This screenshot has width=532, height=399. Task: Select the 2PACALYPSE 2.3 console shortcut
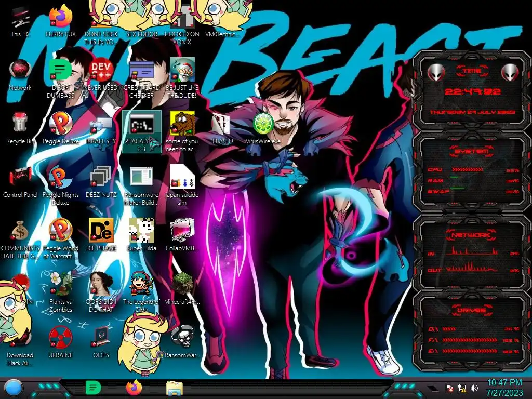coord(141,131)
